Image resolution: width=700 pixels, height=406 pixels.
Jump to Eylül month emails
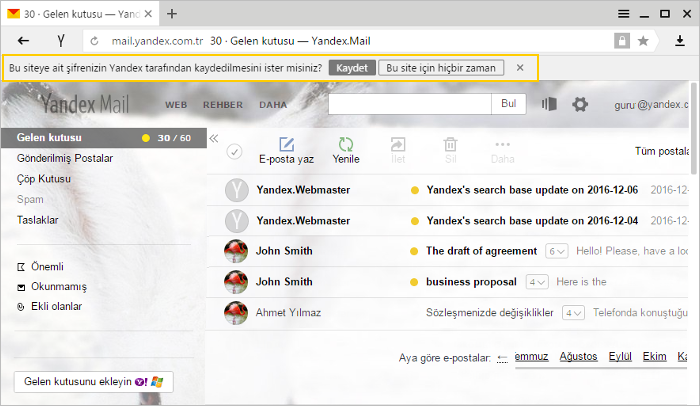coord(620,356)
